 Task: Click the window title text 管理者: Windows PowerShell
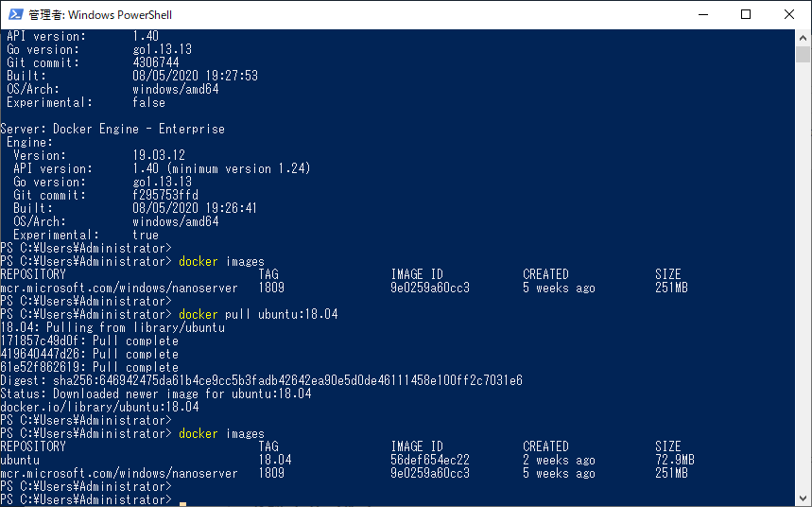(100, 15)
